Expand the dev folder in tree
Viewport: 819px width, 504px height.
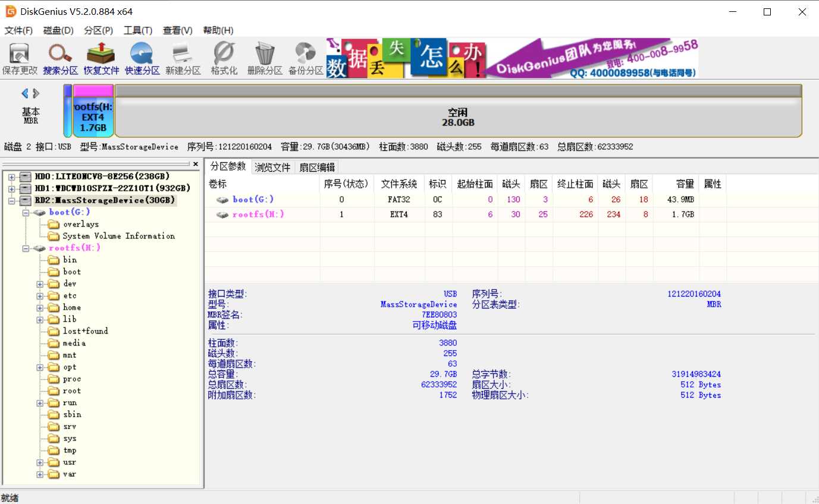pos(40,284)
